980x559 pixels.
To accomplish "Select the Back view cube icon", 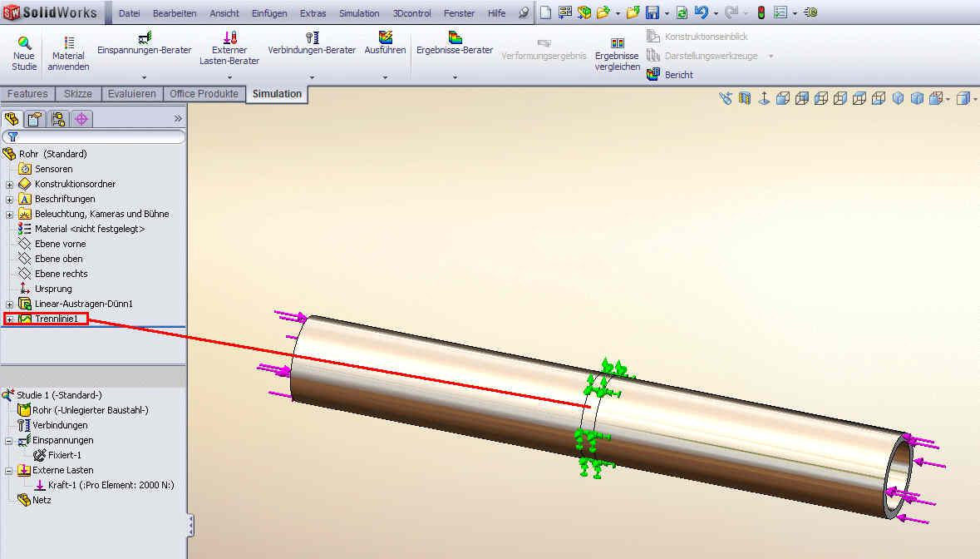I will click(802, 98).
